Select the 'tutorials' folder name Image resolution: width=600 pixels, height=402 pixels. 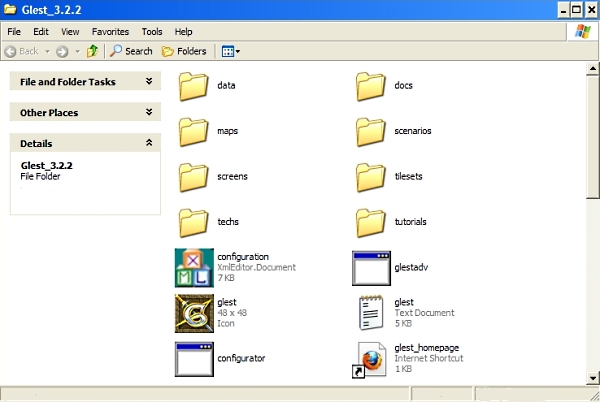click(410, 222)
